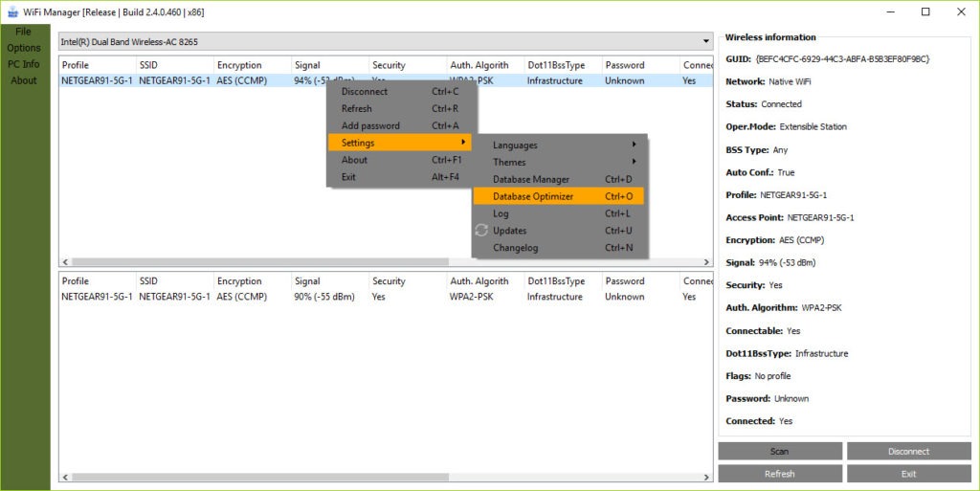Click AES (CCMP) cell in lower table

[242, 297]
